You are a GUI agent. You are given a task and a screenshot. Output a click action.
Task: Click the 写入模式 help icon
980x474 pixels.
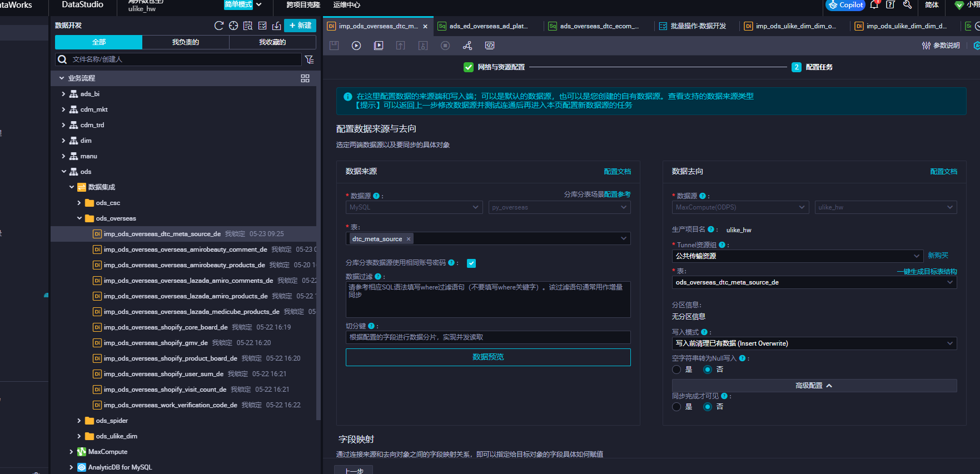click(704, 332)
